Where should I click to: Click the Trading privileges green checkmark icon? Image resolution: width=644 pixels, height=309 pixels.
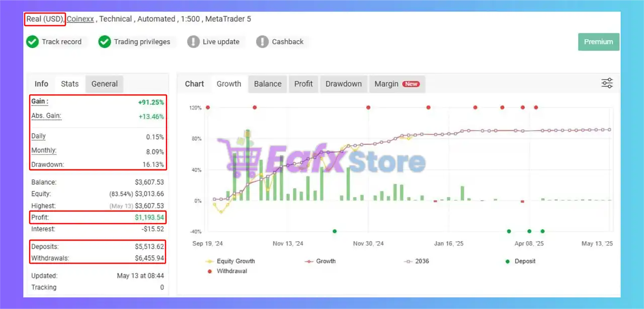coord(105,42)
